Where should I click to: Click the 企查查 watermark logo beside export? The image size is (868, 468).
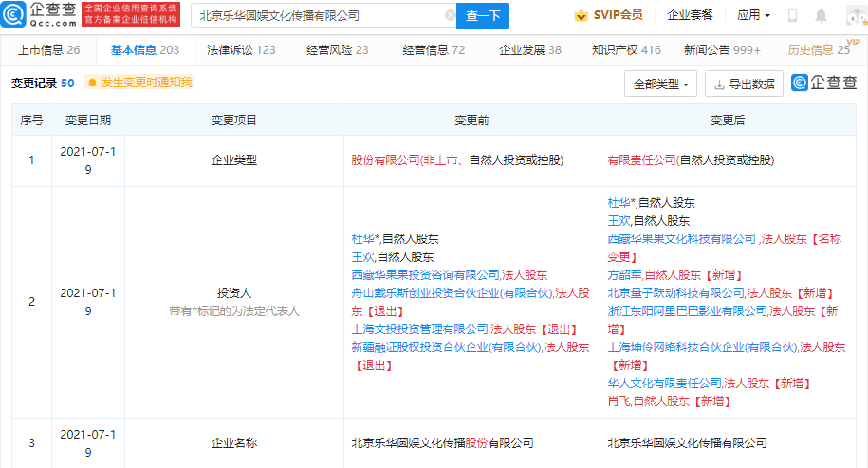point(823,84)
